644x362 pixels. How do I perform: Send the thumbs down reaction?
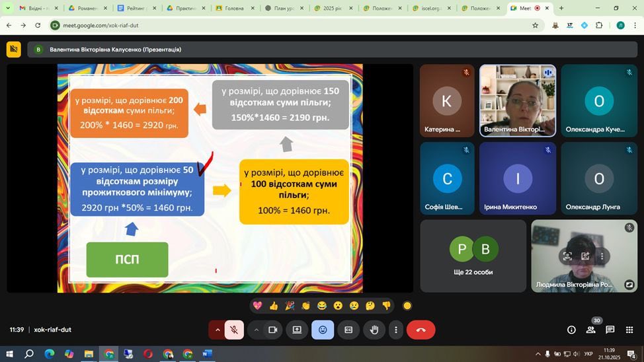tap(386, 306)
